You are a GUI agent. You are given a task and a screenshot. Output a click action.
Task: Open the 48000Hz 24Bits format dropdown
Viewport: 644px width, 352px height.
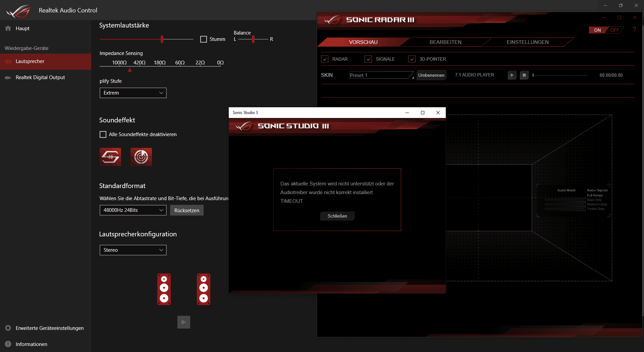133,210
